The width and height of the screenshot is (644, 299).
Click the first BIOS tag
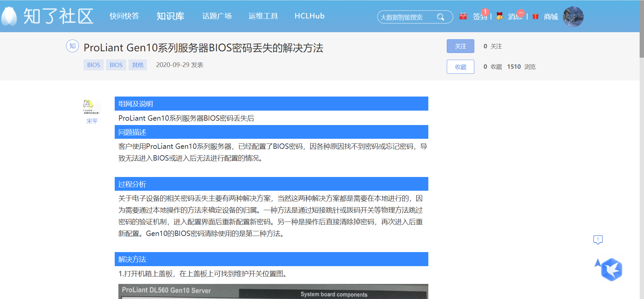(x=93, y=65)
